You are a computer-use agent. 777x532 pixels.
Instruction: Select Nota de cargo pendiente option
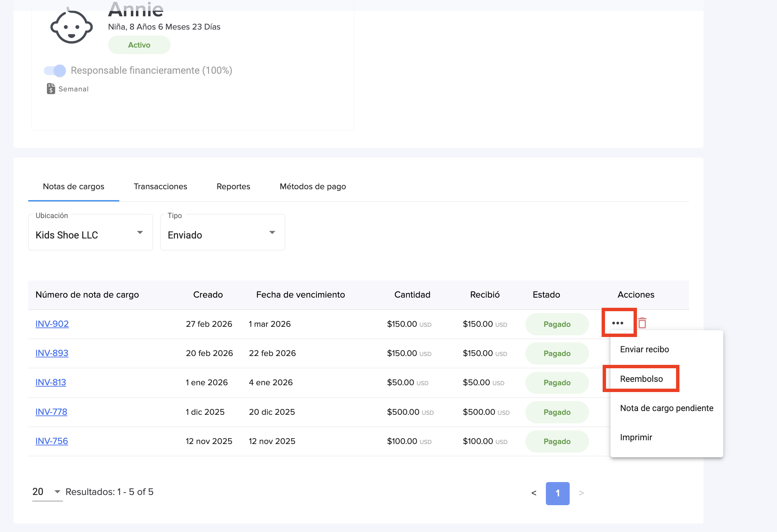click(x=666, y=408)
